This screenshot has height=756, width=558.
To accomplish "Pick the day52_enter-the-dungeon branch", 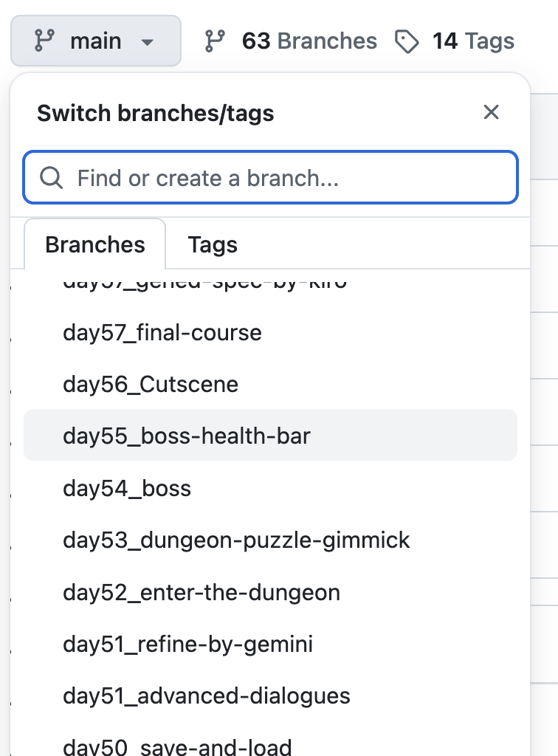I will pyautogui.click(x=201, y=592).
